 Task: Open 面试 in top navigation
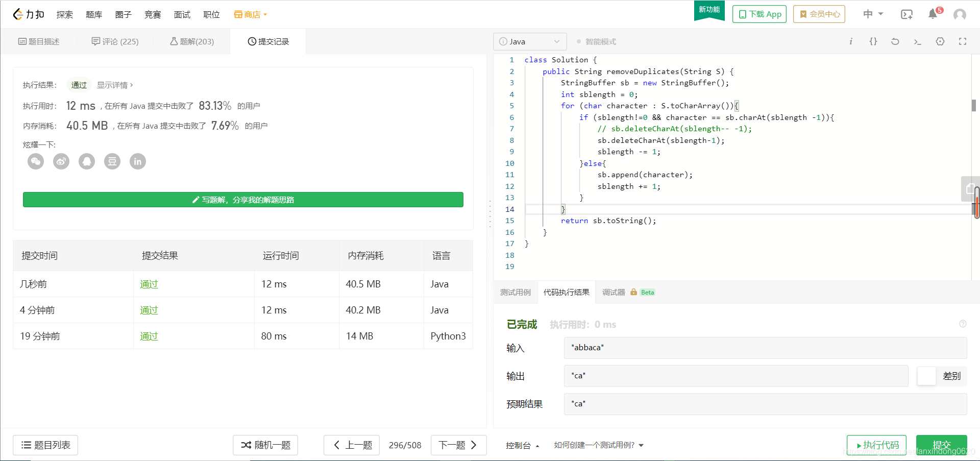click(182, 14)
